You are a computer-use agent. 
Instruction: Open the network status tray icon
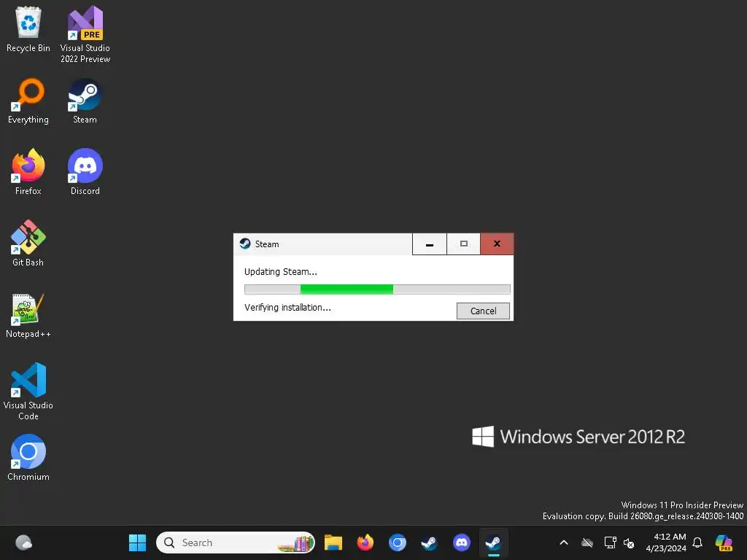(x=610, y=542)
